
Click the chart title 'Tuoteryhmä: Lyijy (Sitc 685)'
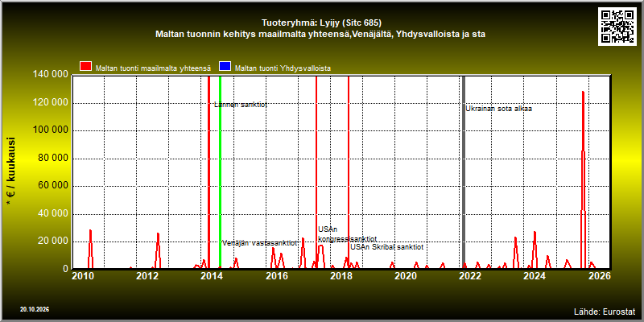click(x=322, y=23)
